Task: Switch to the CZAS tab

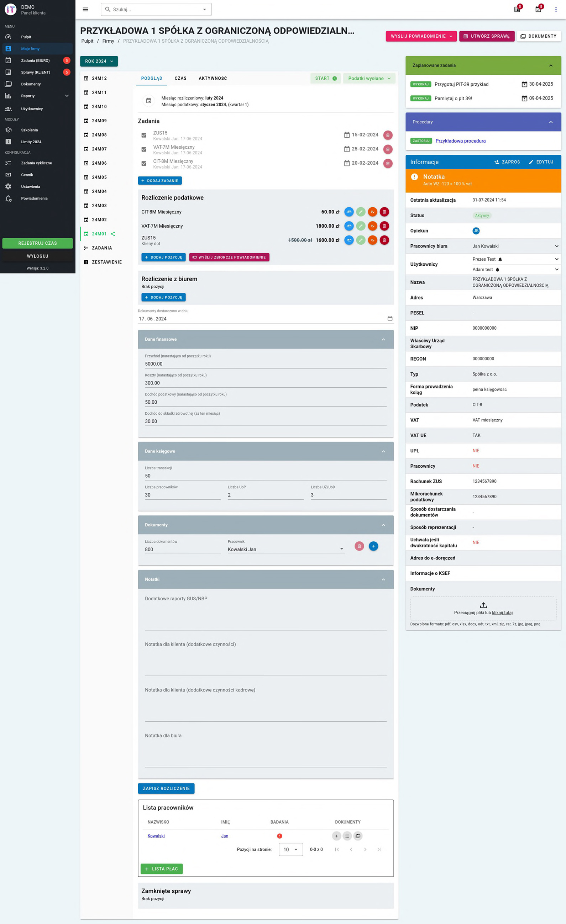Action: [180, 78]
